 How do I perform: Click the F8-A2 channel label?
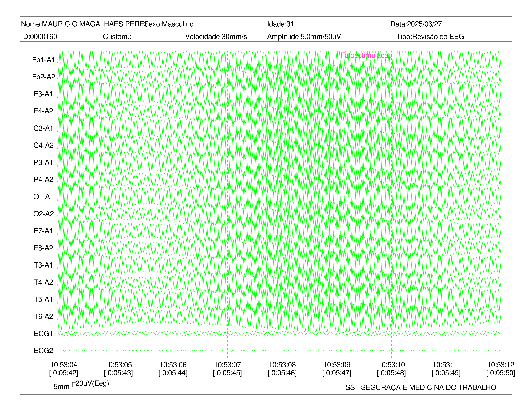coord(43,248)
